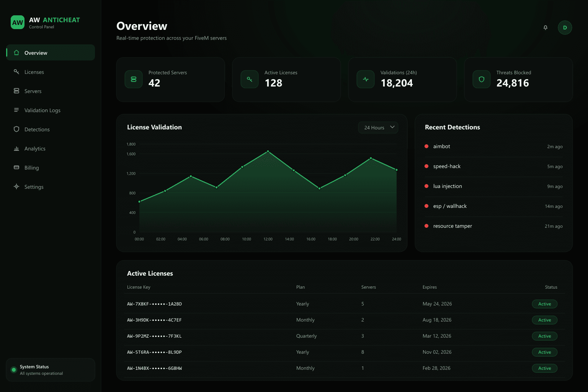This screenshot has width=588, height=392.
Task: Click the red dot beside resource tamper
Action: [426, 226]
